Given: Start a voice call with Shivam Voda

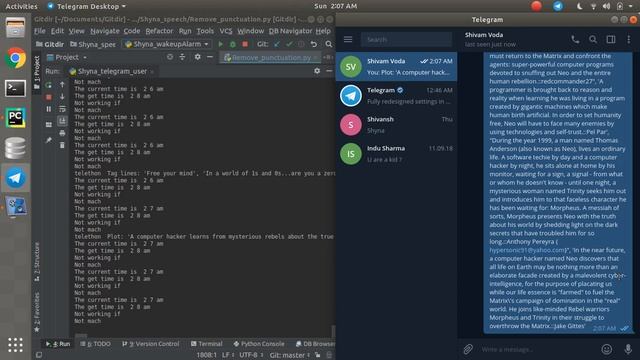Looking at the screenshot, I should pyautogui.click(x=575, y=39).
